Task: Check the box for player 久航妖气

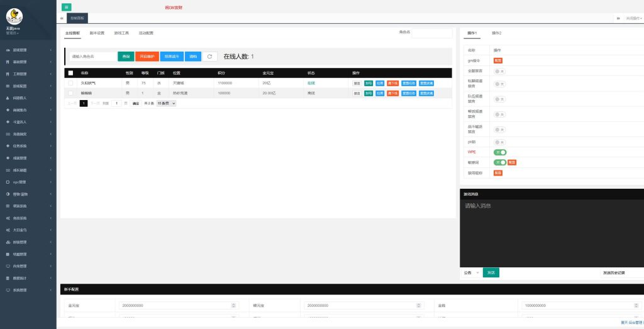Action: coord(70,83)
